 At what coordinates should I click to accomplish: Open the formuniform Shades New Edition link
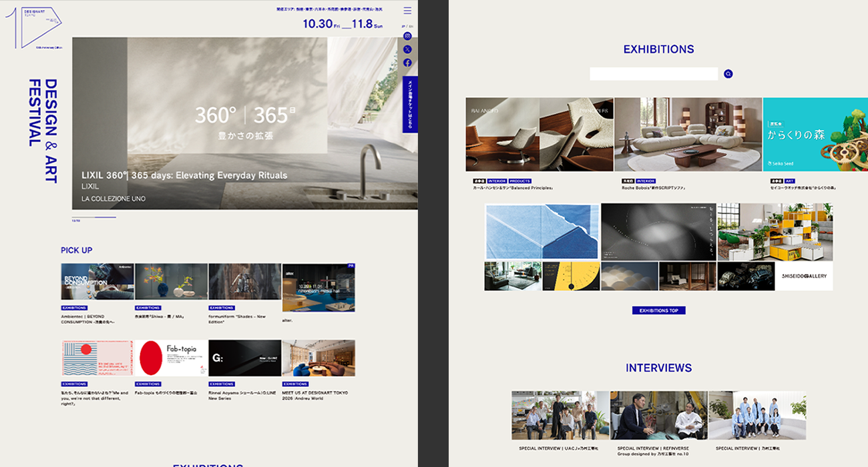coord(237,319)
